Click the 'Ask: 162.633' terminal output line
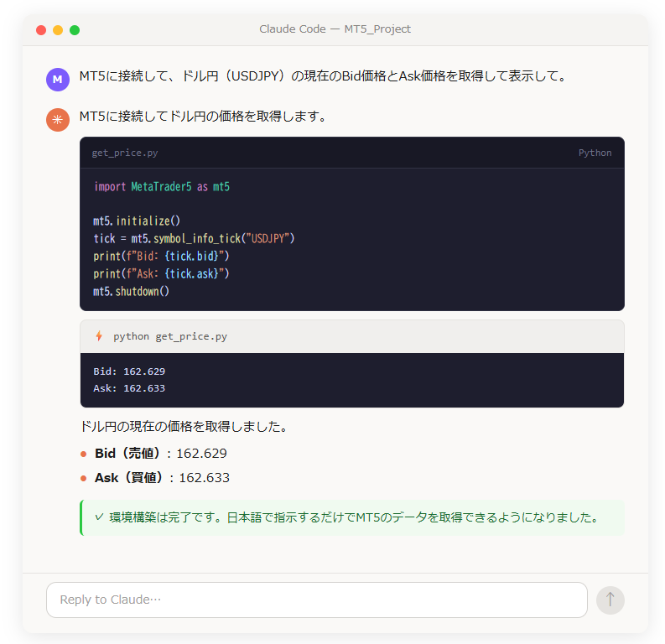This screenshot has width=665, height=644. [x=129, y=388]
